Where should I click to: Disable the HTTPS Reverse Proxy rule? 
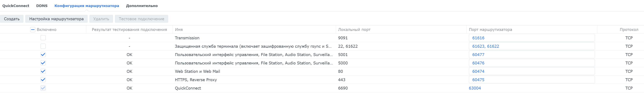coord(43,80)
